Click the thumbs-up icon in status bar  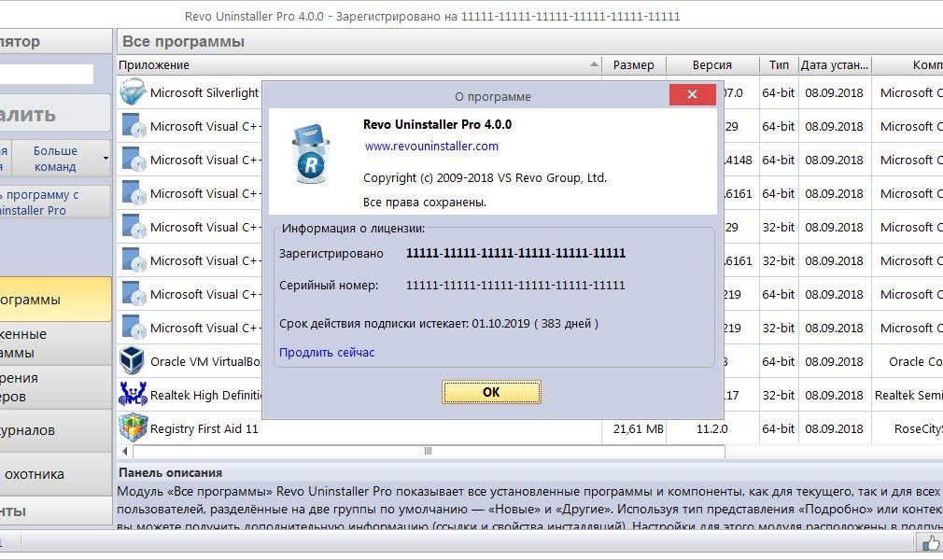point(930,543)
